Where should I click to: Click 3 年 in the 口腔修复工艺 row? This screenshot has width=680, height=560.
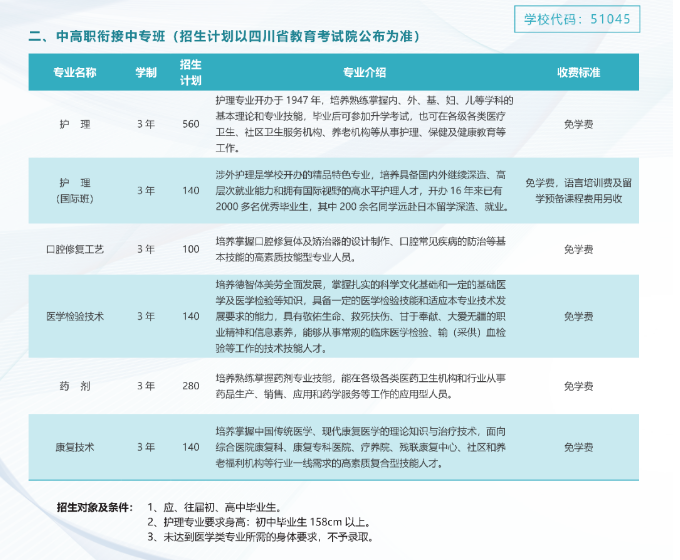[x=146, y=249]
